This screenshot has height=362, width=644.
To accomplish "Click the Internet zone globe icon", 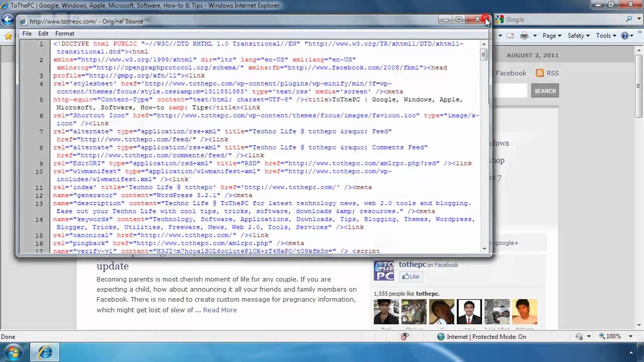I will [441, 337].
